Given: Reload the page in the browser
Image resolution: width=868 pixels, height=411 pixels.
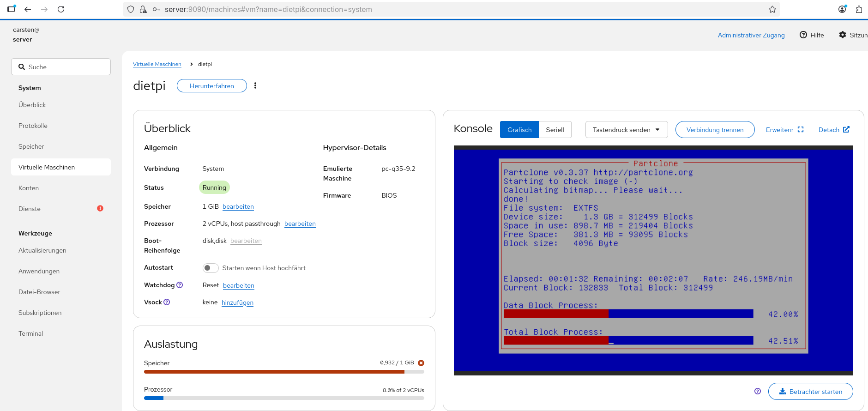Looking at the screenshot, I should coord(61,9).
